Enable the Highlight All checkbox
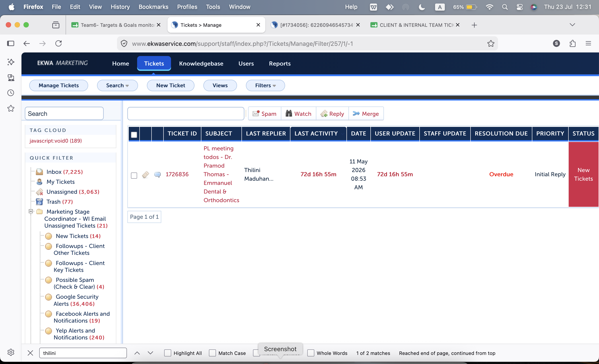Screen dimensions: 599x364 tap(167, 353)
